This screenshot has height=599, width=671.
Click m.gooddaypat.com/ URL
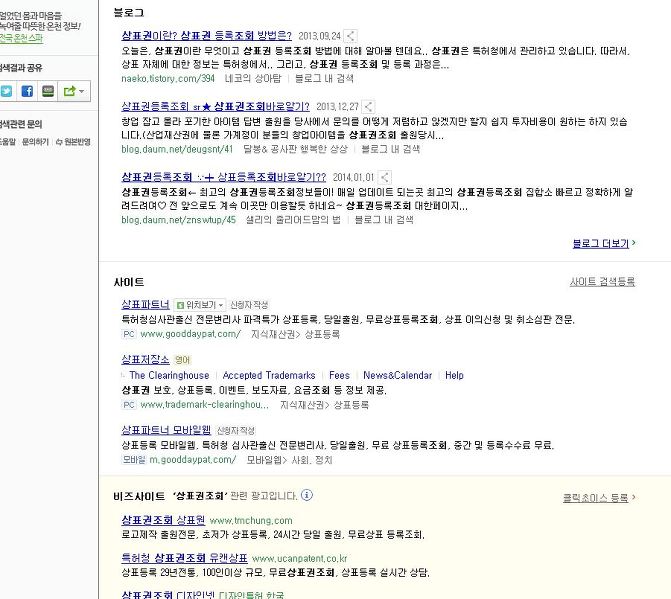193,460
